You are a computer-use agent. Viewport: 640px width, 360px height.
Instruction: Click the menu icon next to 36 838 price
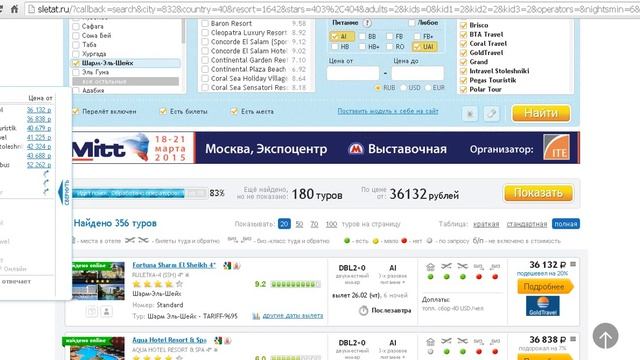573,339
